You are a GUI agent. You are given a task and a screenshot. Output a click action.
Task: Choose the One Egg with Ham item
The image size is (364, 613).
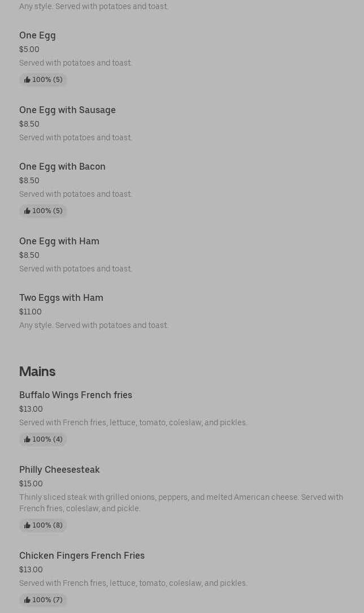tap(59, 241)
